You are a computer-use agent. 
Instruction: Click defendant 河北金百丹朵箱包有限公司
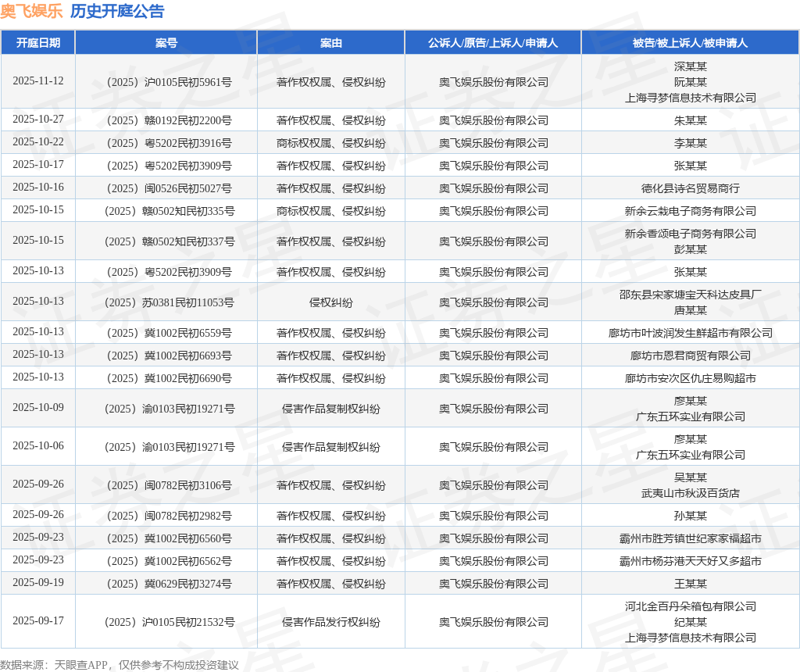(691, 606)
